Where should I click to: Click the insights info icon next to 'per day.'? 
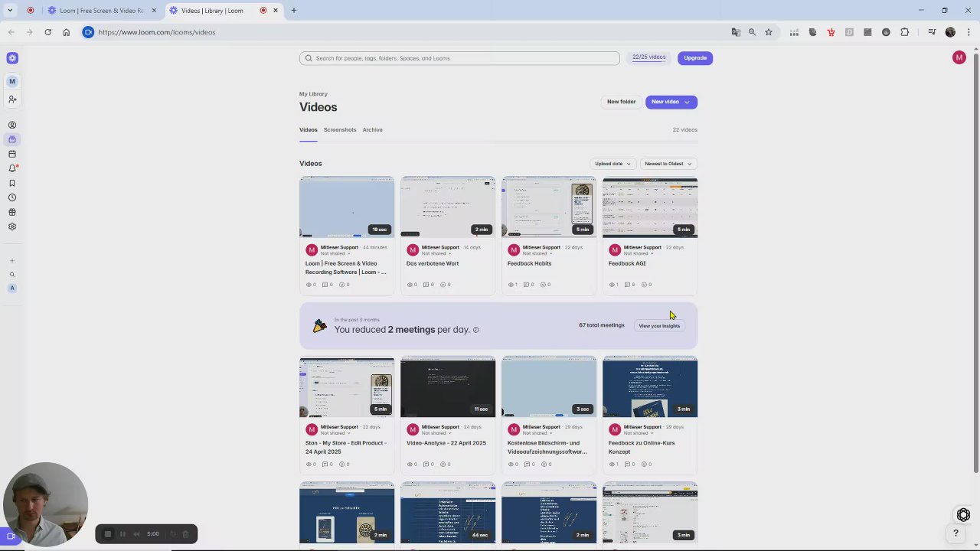[x=475, y=330]
